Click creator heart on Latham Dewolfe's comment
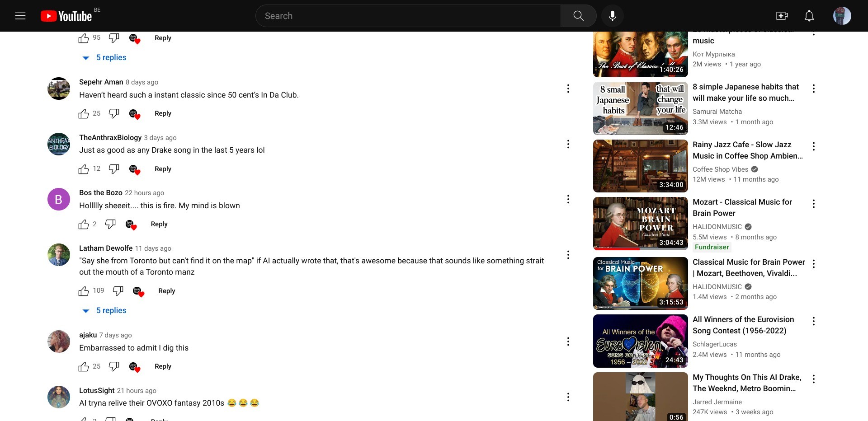868x421 pixels. [138, 291]
